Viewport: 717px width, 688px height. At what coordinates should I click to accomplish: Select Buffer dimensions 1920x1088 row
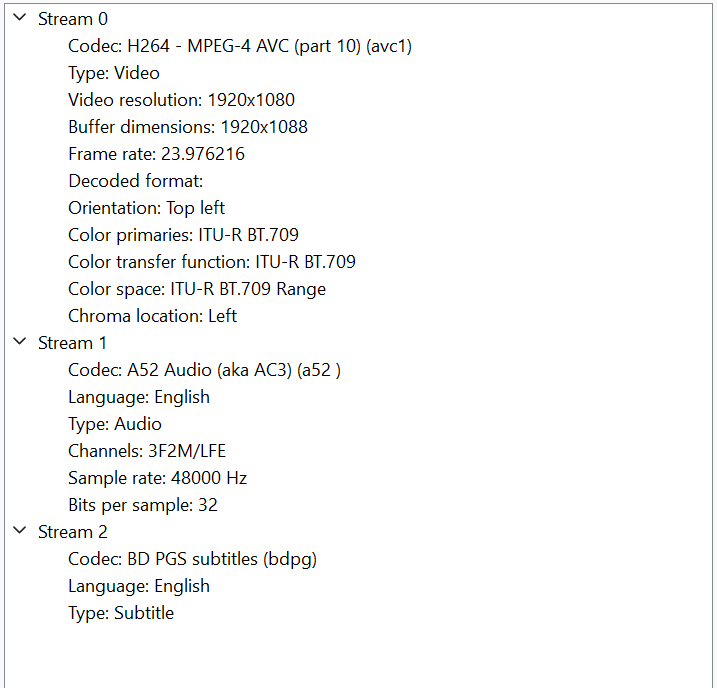pyautogui.click(x=188, y=127)
